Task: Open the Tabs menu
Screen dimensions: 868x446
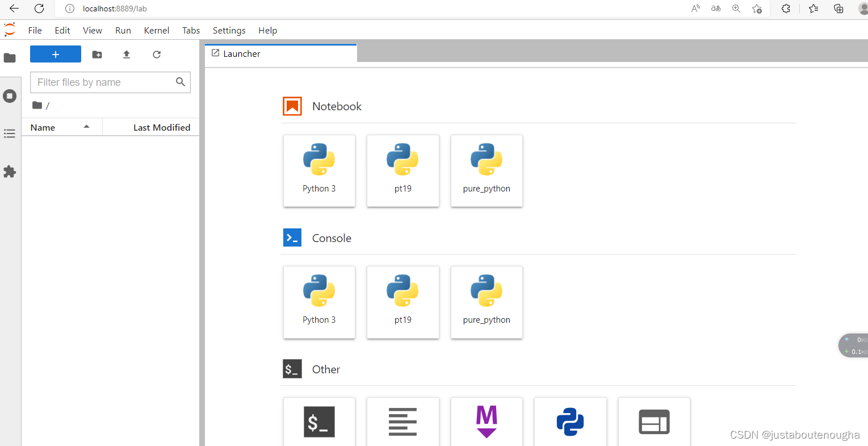Action: [x=191, y=31]
